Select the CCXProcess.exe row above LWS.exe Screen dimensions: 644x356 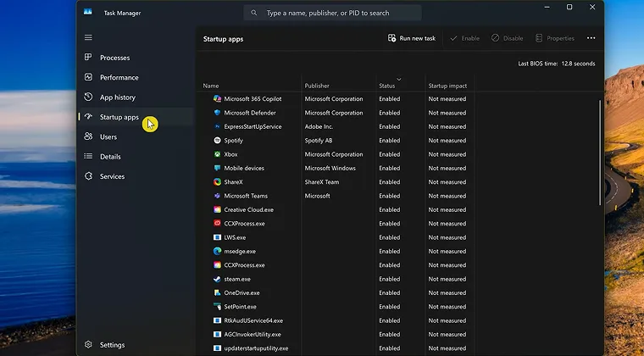(x=335, y=224)
